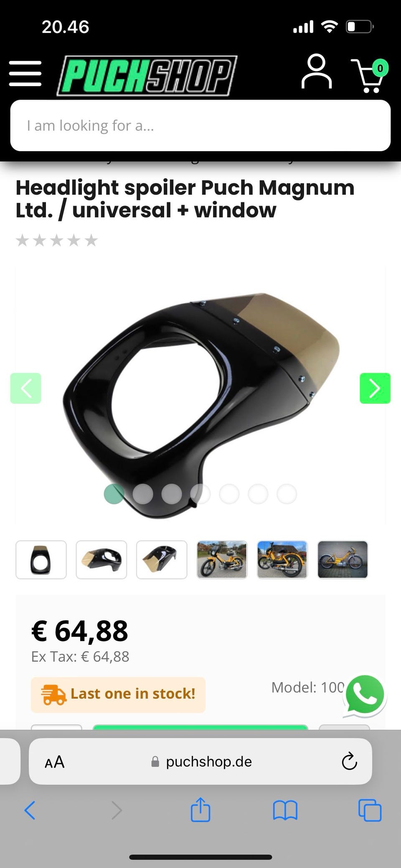Show previous product image with left arrow
Viewport: 401px width, 868px height.
coord(25,388)
